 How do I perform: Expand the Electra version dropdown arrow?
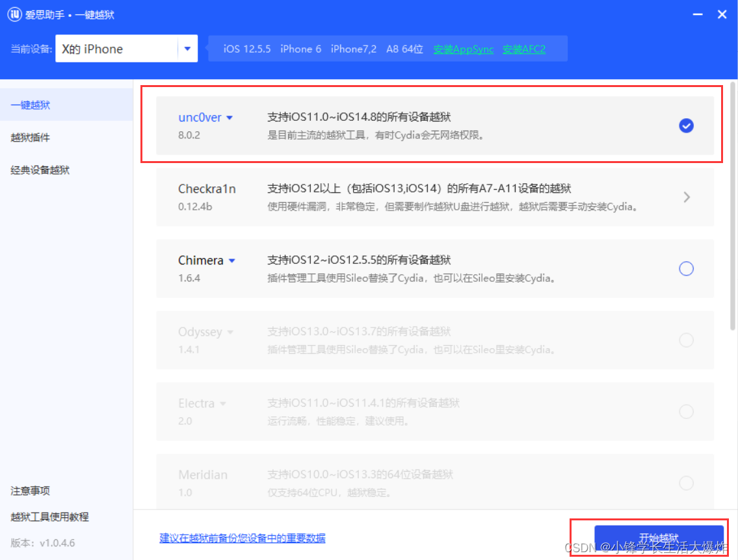[223, 404]
